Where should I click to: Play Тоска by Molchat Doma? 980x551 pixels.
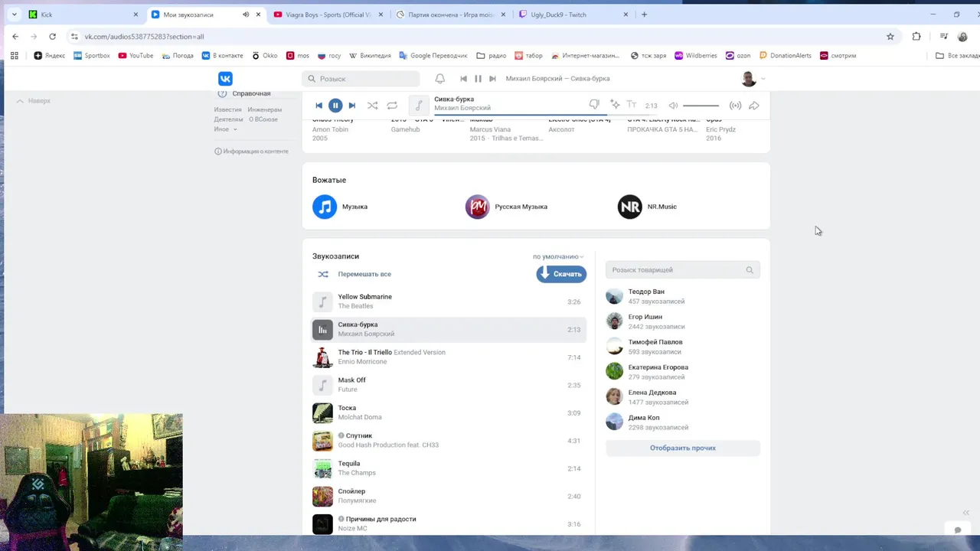[449, 412]
